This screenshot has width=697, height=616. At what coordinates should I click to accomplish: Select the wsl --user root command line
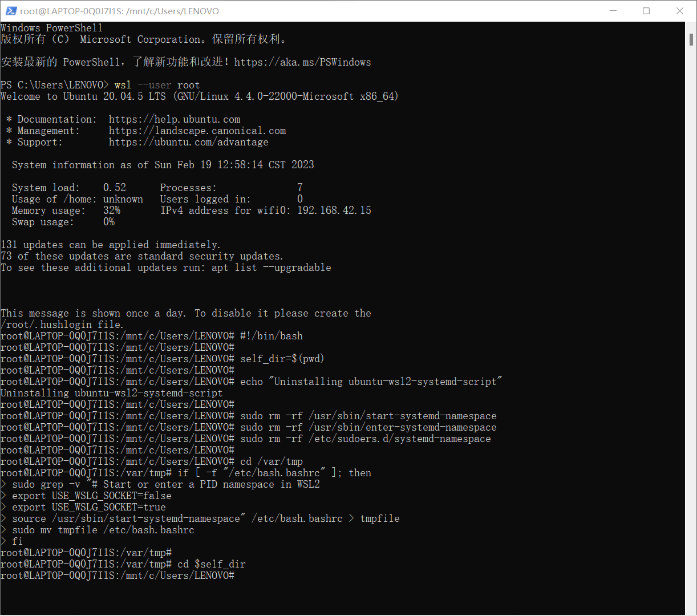coord(157,84)
